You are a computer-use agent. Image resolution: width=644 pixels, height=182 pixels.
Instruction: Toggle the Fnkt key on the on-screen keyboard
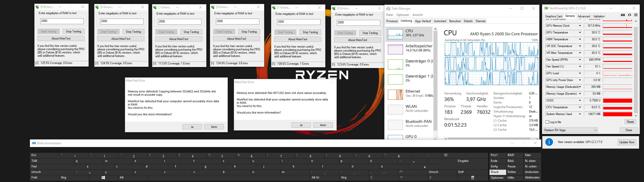pos(45,177)
